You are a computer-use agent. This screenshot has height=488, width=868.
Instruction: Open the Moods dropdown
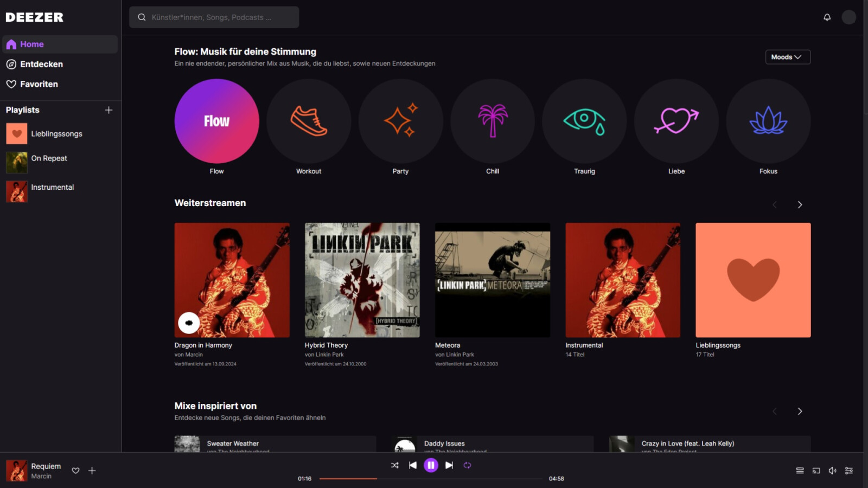pos(787,57)
